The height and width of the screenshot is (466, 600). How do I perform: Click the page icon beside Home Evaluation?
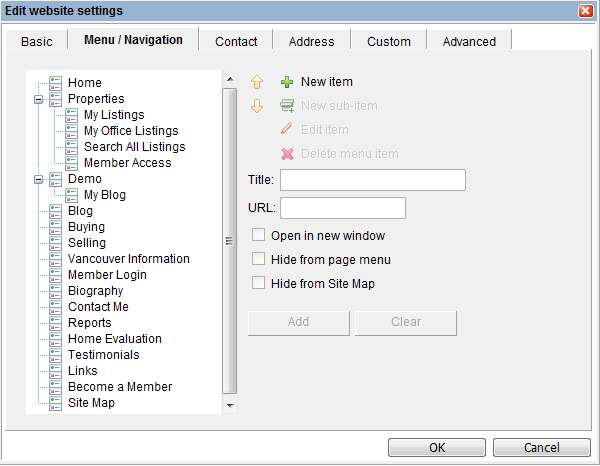[x=55, y=339]
